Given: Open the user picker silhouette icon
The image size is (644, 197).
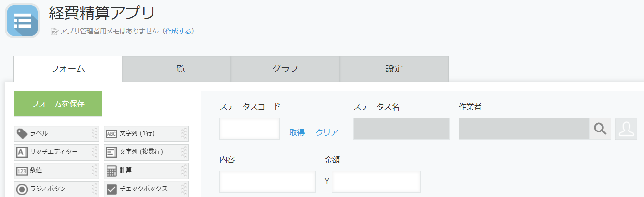Looking at the screenshot, I should click(x=626, y=129).
